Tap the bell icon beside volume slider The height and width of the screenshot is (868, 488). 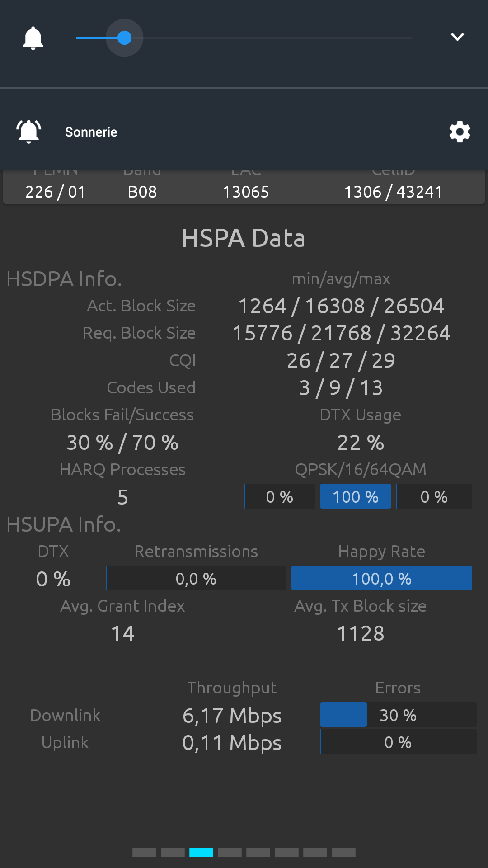click(33, 38)
